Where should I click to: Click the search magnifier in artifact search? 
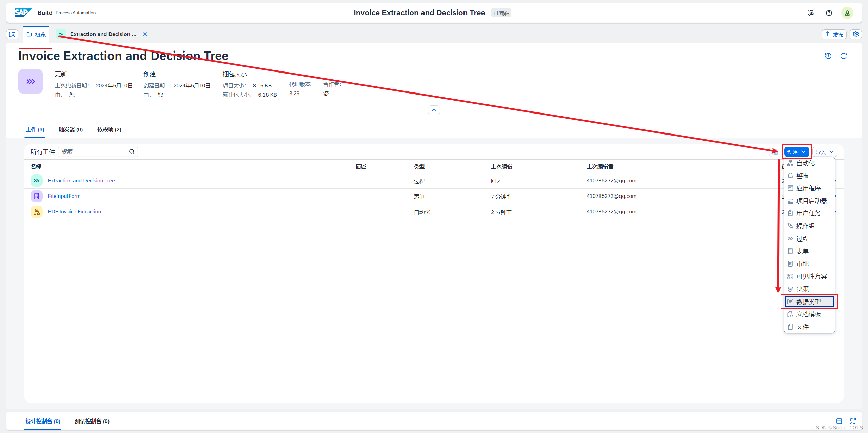tap(132, 152)
